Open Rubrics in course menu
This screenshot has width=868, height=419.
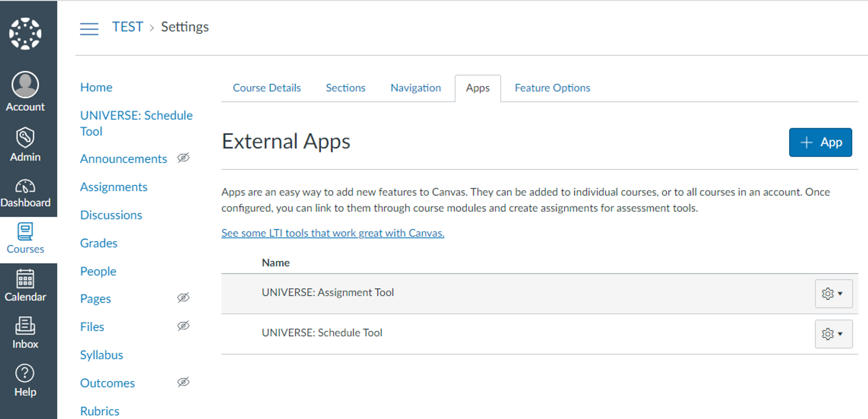coord(100,411)
